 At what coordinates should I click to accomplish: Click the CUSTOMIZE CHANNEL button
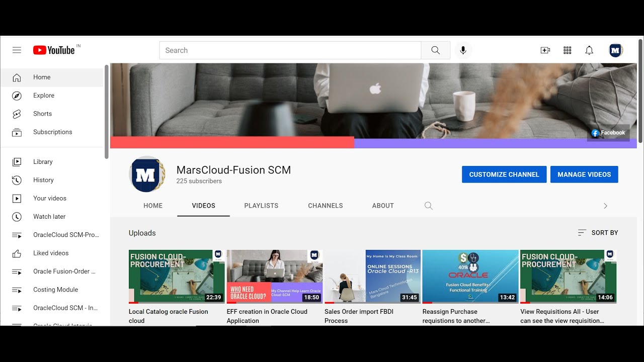point(504,174)
